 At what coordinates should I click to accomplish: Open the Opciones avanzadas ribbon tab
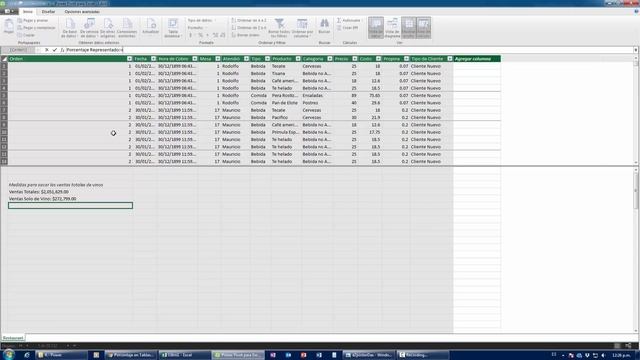click(82, 12)
